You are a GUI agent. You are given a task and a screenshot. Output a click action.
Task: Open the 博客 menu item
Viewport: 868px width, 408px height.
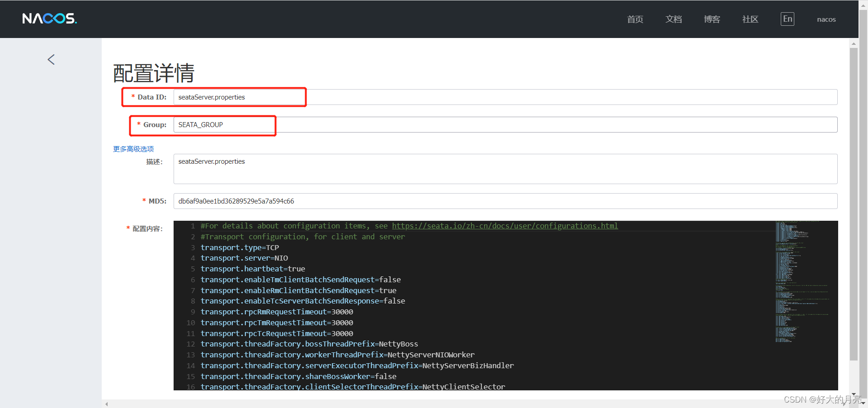712,19
